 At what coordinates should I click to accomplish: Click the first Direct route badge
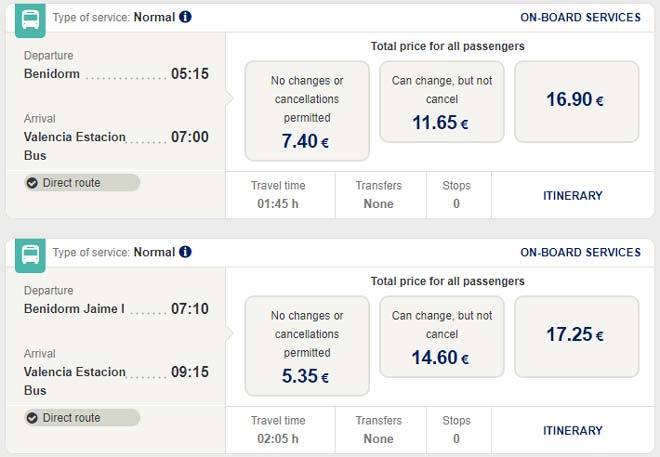tap(82, 183)
